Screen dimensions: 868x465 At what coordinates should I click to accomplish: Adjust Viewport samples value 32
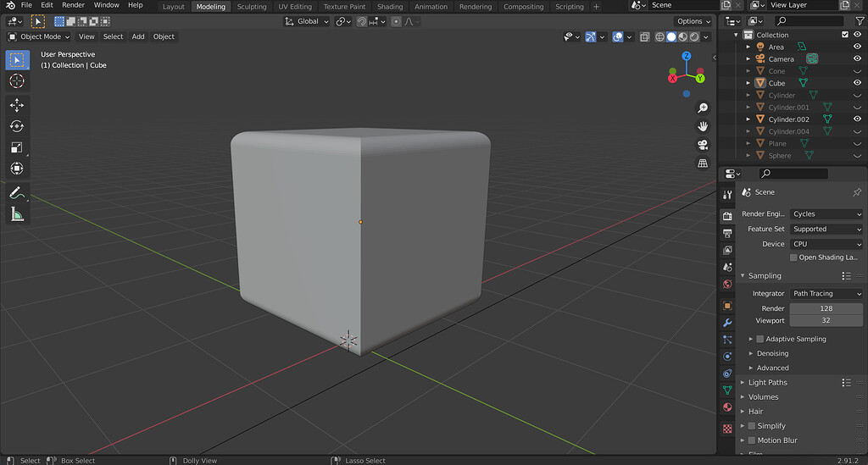click(x=826, y=321)
